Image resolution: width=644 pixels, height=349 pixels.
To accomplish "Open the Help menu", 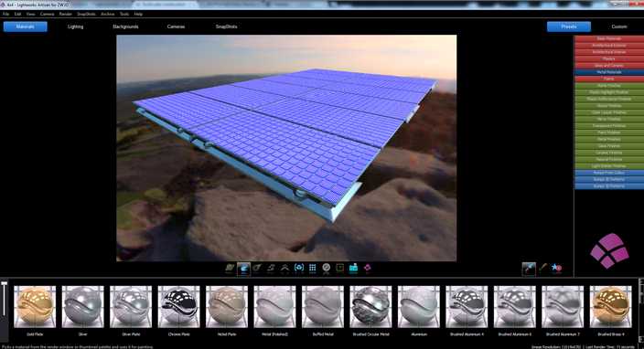I will [138, 14].
